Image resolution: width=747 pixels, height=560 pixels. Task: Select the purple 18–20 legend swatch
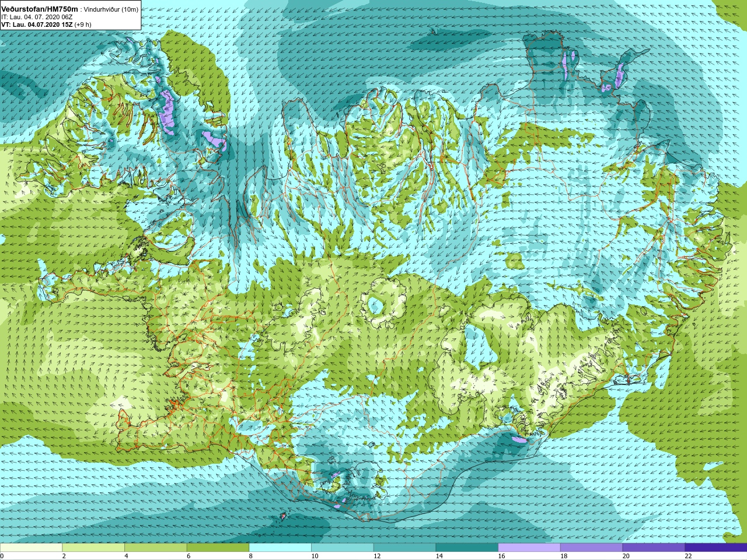(591, 548)
